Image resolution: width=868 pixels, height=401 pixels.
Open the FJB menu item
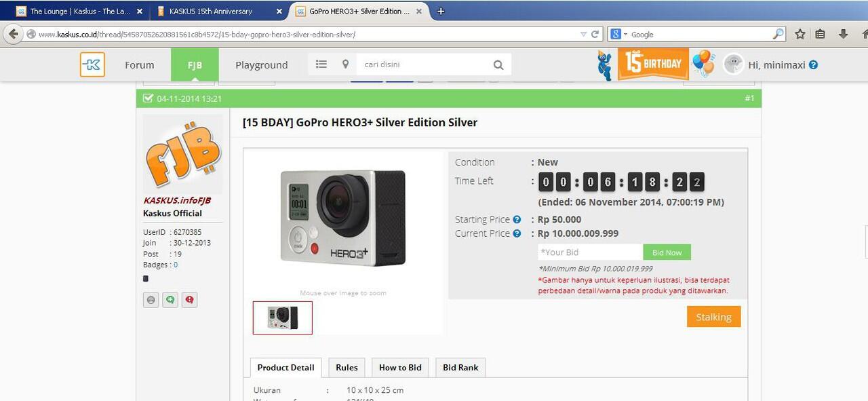point(195,64)
